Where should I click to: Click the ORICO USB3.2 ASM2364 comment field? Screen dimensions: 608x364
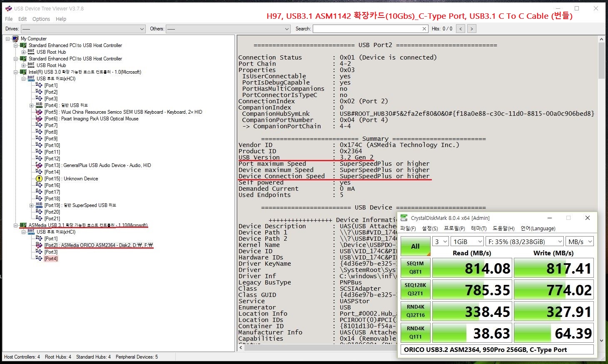[x=497, y=350]
